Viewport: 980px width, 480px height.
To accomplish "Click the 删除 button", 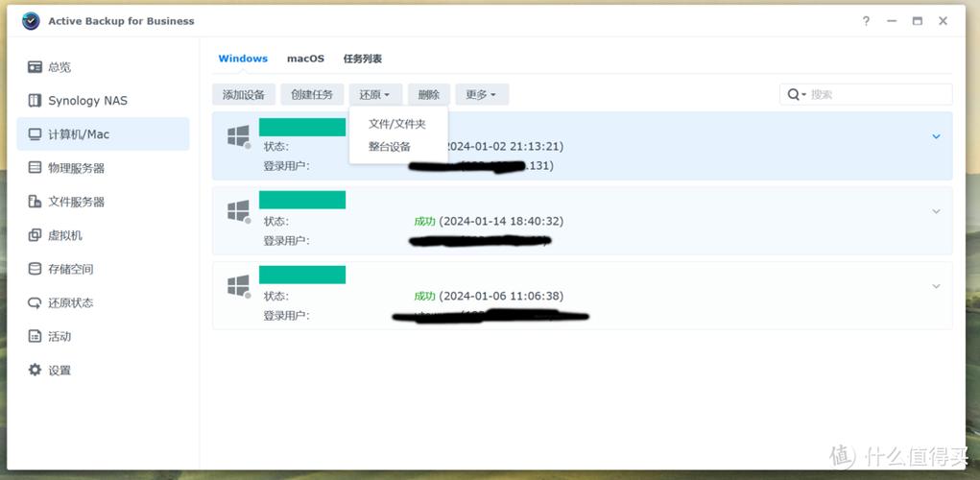I will click(x=429, y=94).
